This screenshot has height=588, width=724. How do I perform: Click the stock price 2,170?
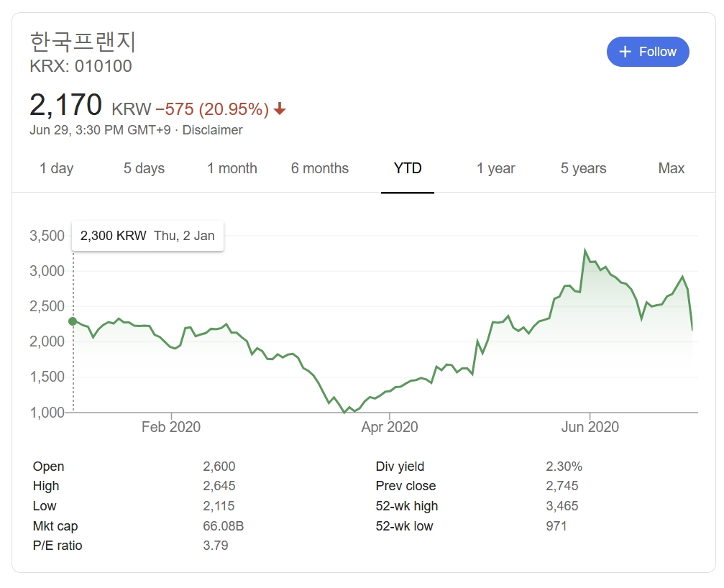(66, 106)
